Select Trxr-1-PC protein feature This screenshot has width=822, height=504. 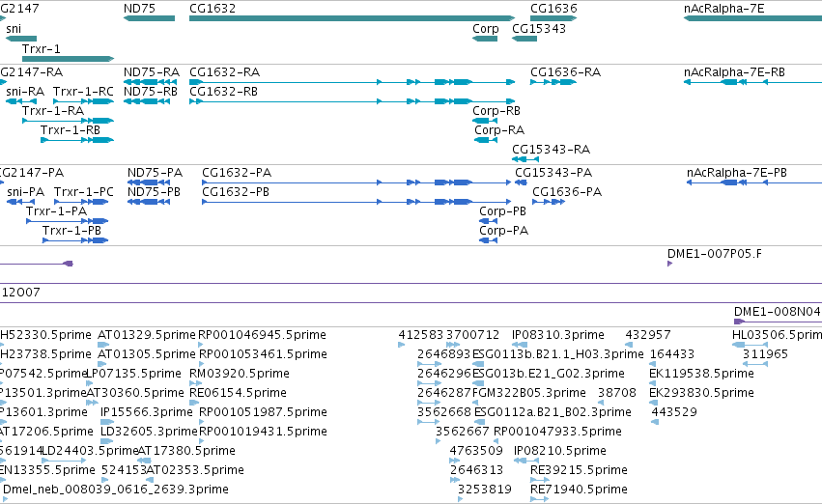coord(81,202)
